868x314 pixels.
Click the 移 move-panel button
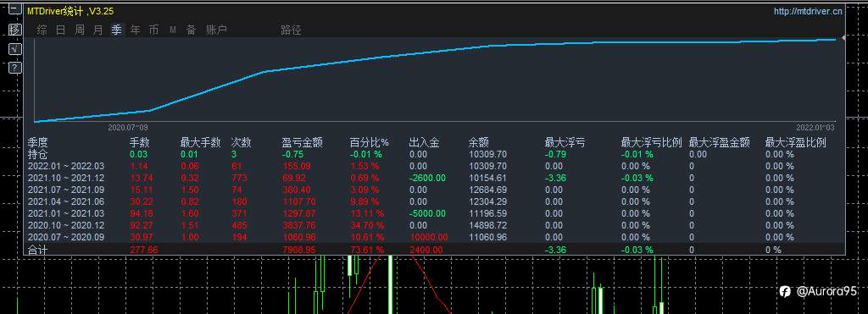pyautogui.click(x=15, y=30)
